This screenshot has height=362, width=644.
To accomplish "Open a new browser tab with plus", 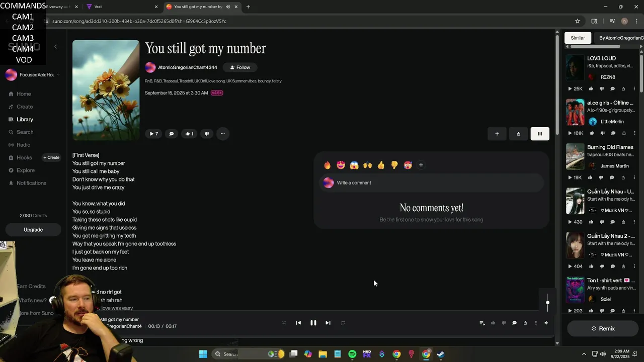I will (x=248, y=7).
